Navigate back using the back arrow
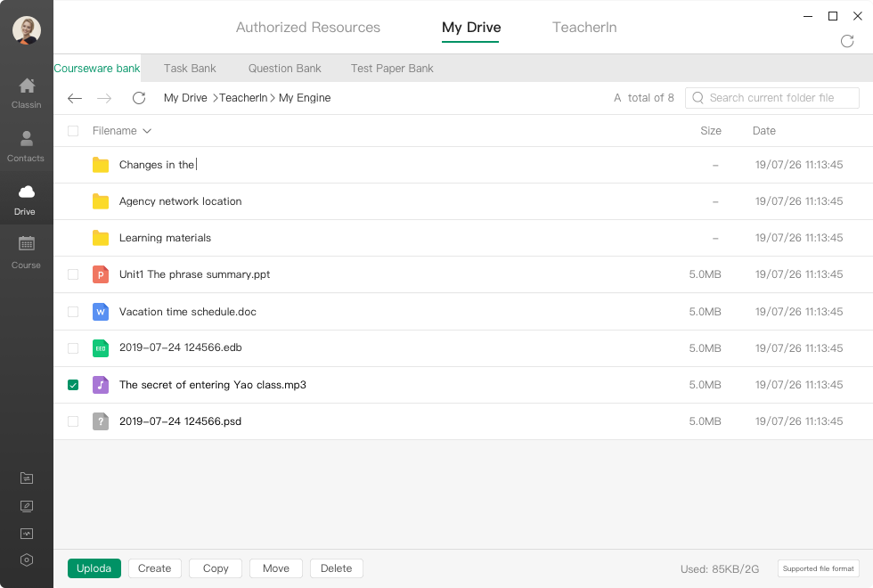The height and width of the screenshot is (588, 873). click(75, 98)
